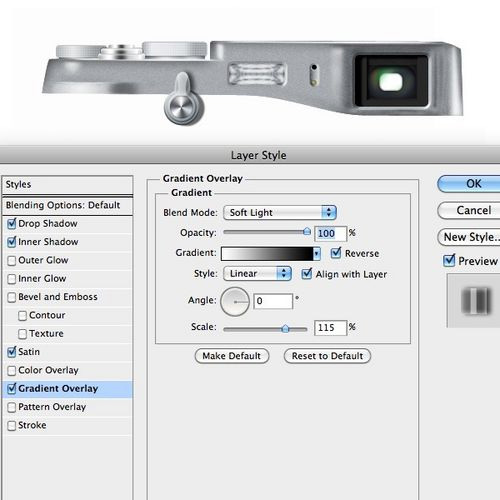Open the Style Linear dropdown

click(257, 274)
